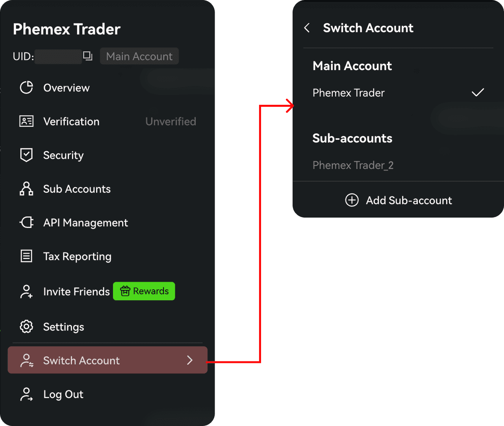Click the green Rewards badge
This screenshot has width=504, height=426.
click(x=144, y=291)
